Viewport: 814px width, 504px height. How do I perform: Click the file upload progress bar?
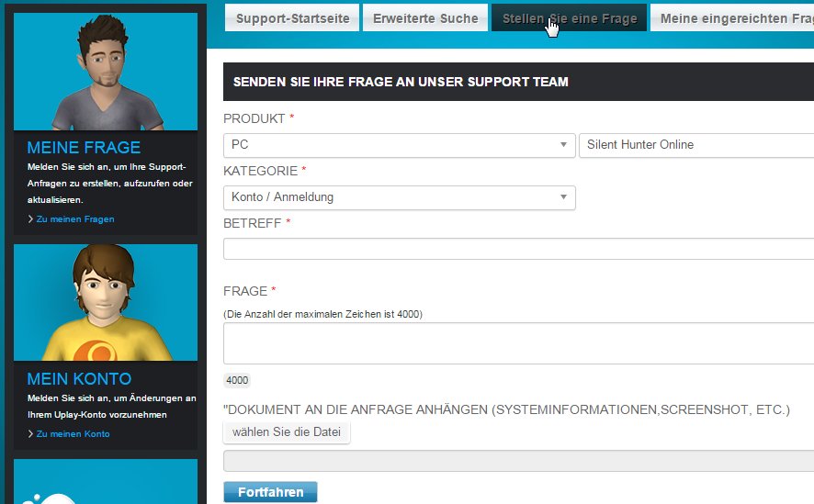pyautogui.click(x=518, y=461)
